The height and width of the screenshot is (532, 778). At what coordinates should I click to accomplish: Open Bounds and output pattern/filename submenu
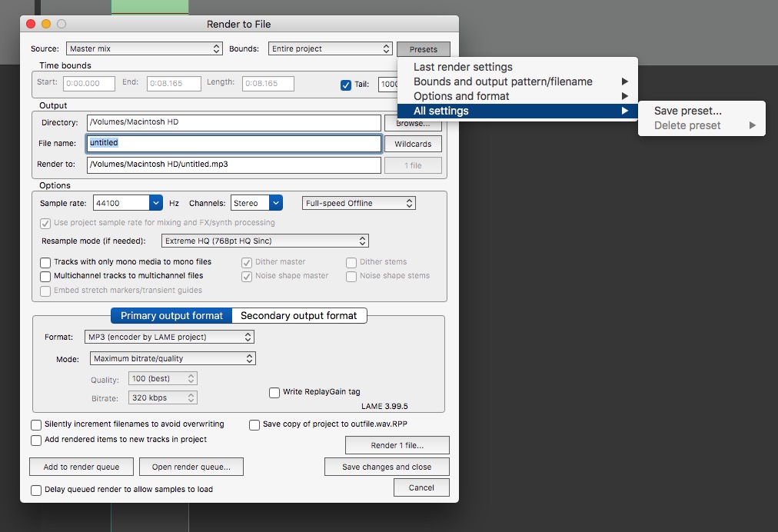[517, 81]
